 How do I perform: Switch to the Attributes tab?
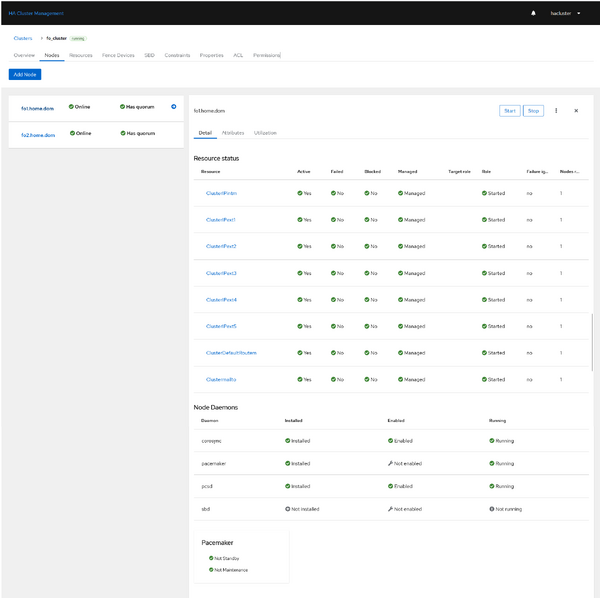(x=233, y=133)
